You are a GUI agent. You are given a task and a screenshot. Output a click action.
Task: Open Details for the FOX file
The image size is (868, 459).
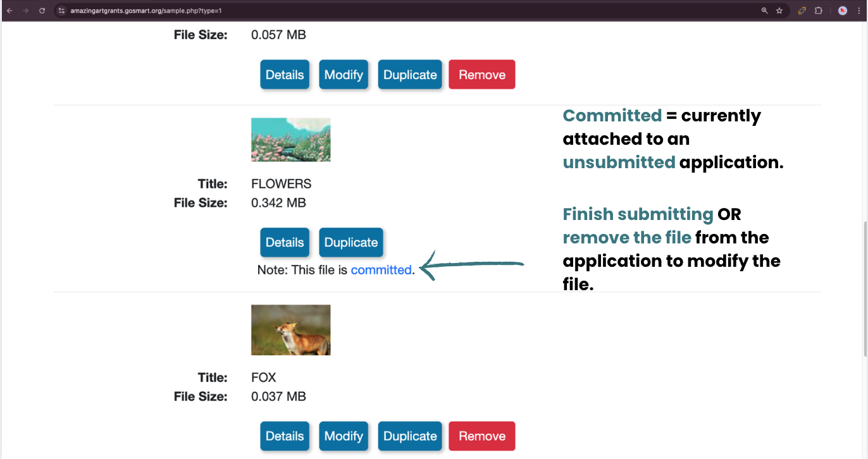point(285,436)
